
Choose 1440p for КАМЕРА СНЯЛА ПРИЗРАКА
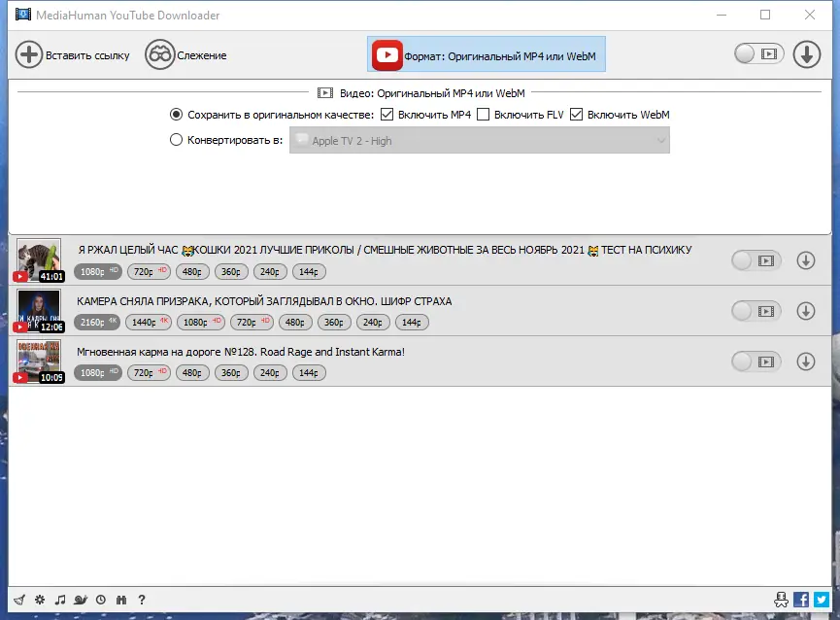tap(150, 322)
